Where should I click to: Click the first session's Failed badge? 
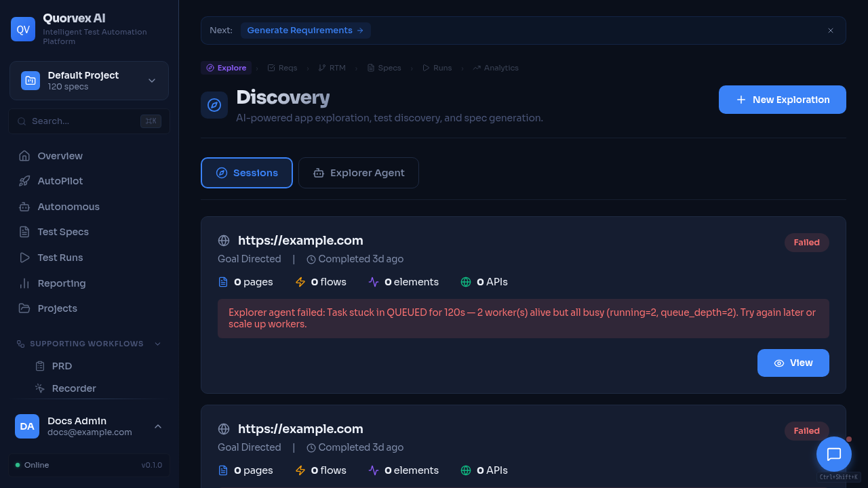click(807, 243)
